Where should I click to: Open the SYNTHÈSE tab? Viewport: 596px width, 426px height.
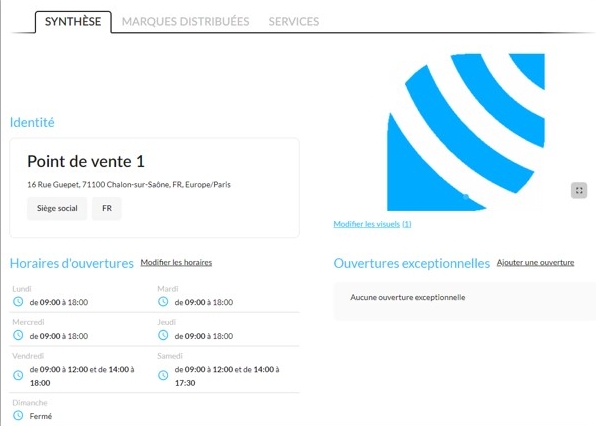[x=73, y=22]
